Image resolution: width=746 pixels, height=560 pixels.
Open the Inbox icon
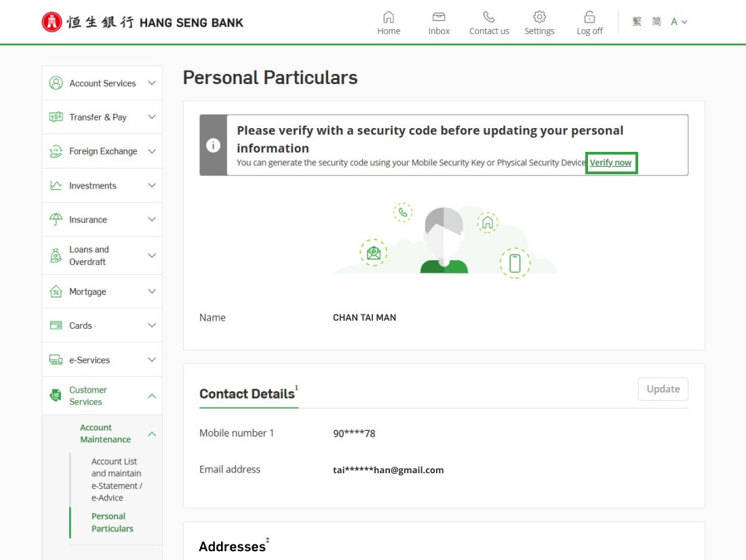point(439,17)
